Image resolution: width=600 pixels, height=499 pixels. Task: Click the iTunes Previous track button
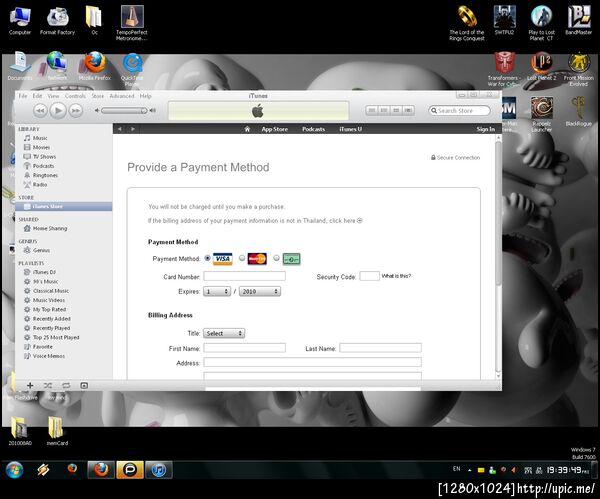[40, 111]
